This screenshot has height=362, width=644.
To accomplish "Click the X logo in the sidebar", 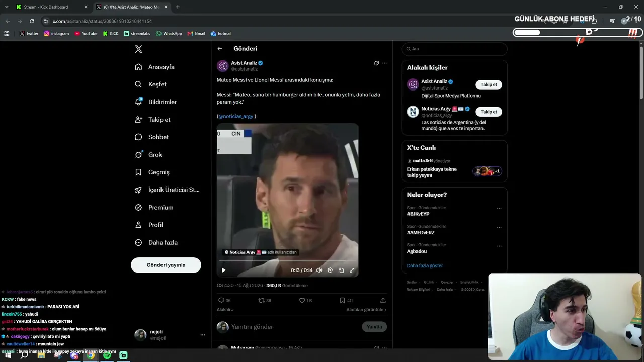I will click(x=138, y=49).
